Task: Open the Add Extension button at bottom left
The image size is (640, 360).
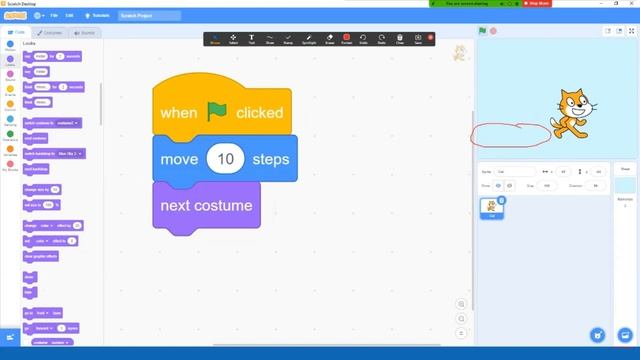Action: point(10,338)
